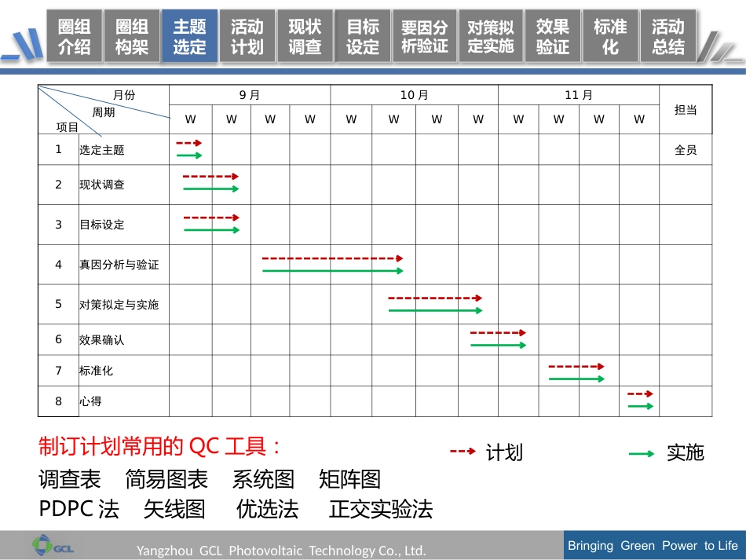Click the red plan arrow for 选定主题
Viewport: 746px width, 560px height.
pos(189,143)
